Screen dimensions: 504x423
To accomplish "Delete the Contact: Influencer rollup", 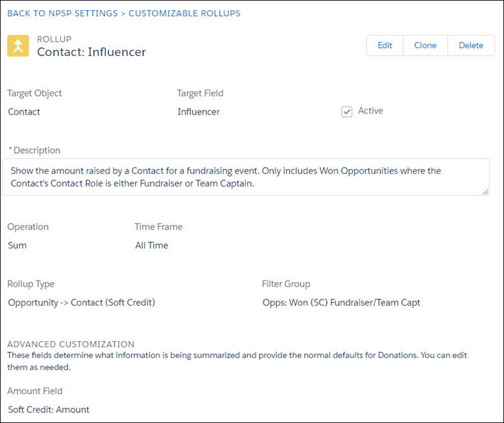I will coord(471,45).
